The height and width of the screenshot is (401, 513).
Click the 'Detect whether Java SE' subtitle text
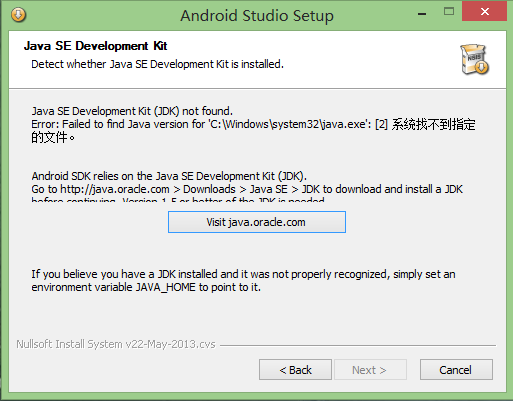157,64
